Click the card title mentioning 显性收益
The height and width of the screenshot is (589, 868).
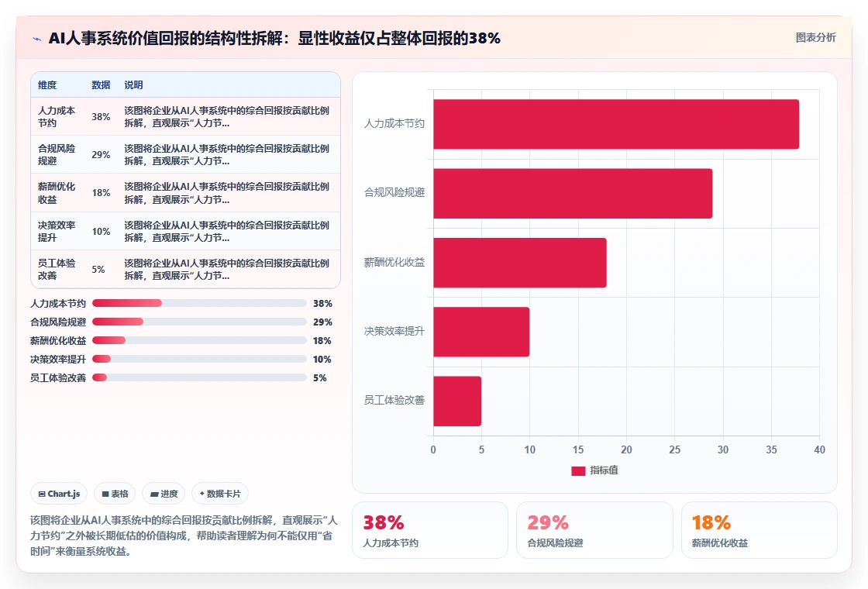[274, 38]
